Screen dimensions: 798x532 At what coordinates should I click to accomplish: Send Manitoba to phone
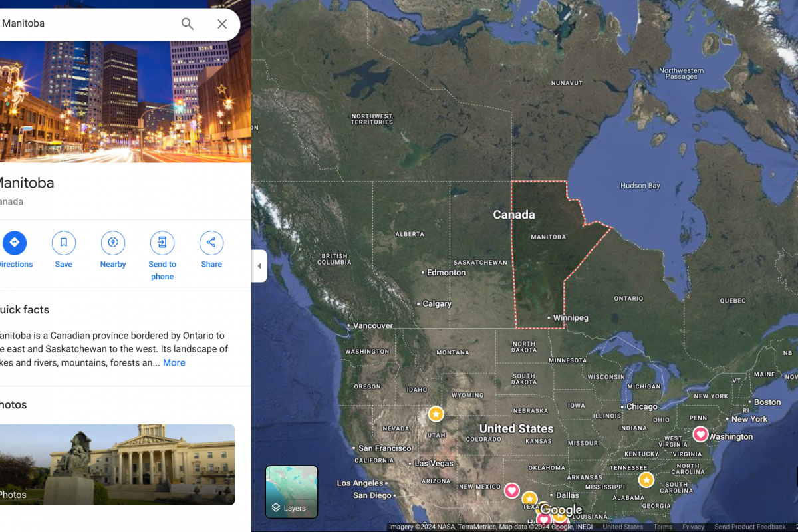click(x=162, y=256)
